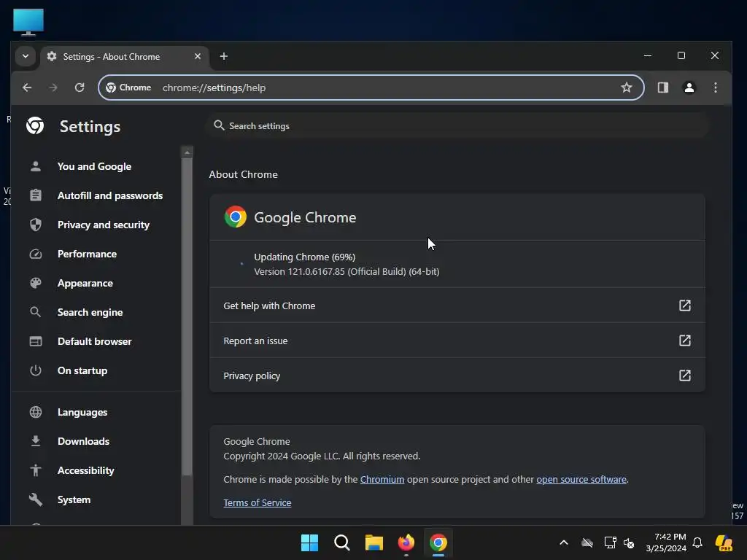Click the sidebar scrollbar up arrow

point(187,152)
